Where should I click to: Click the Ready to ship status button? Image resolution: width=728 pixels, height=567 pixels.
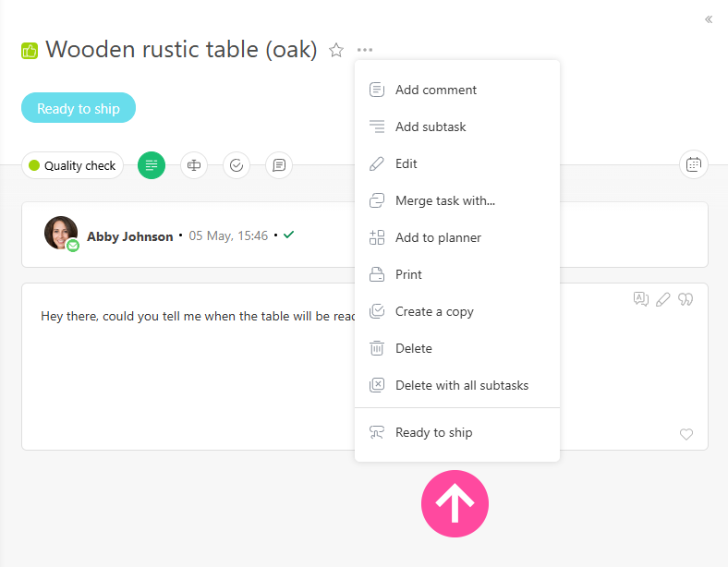tap(79, 108)
